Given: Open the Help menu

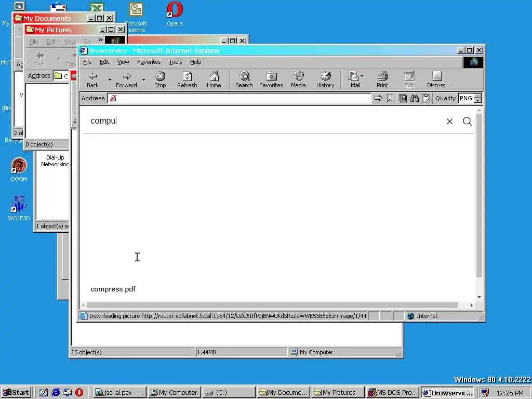Looking at the screenshot, I should (195, 62).
